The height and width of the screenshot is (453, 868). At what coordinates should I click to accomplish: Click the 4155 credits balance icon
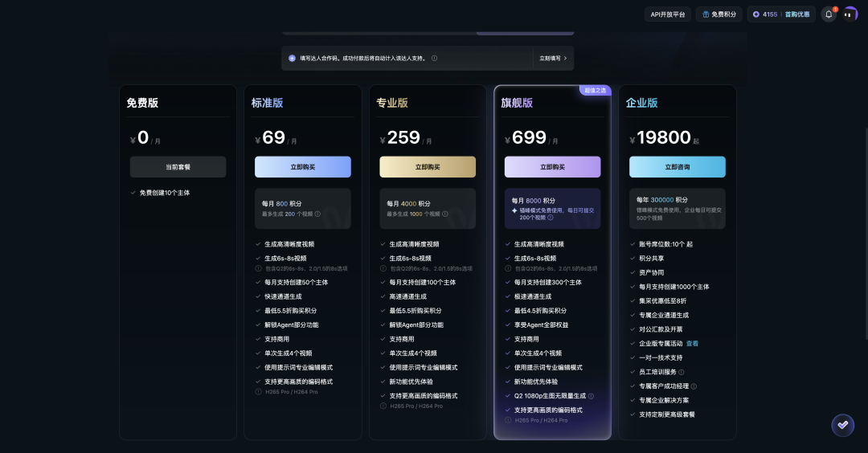(x=756, y=14)
